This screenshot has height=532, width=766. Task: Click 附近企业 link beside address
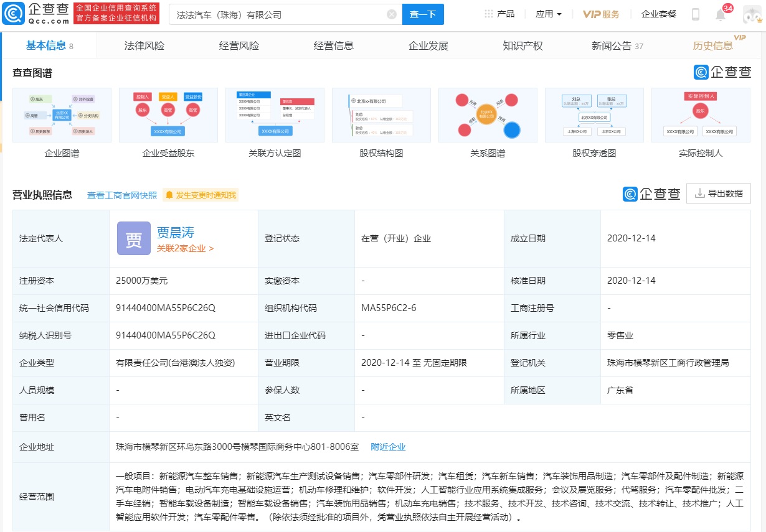pos(388,447)
